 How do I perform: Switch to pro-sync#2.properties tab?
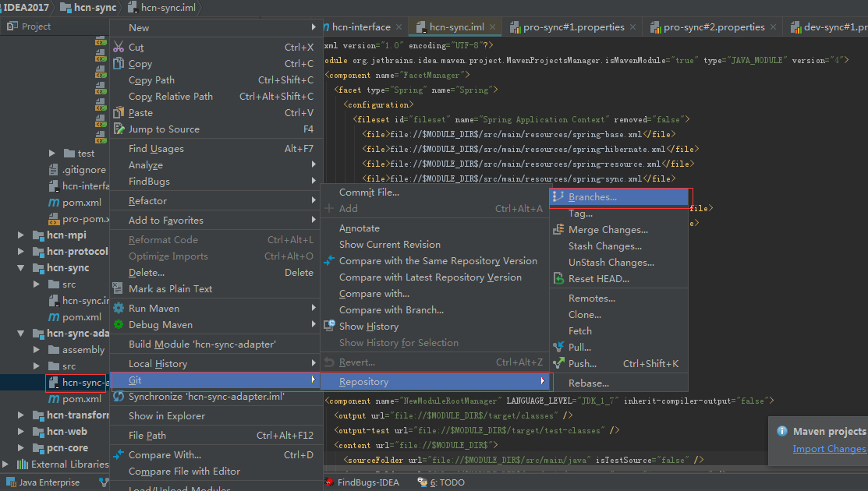[714, 26]
